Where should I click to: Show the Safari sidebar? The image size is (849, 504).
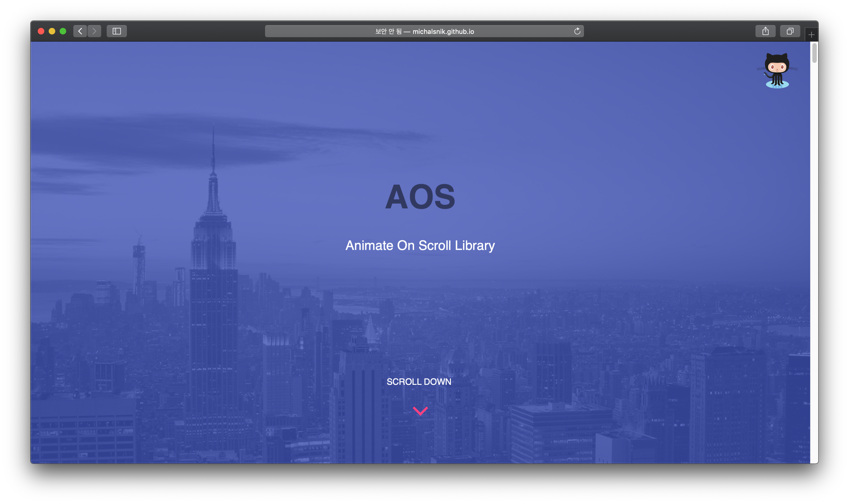coord(117,31)
